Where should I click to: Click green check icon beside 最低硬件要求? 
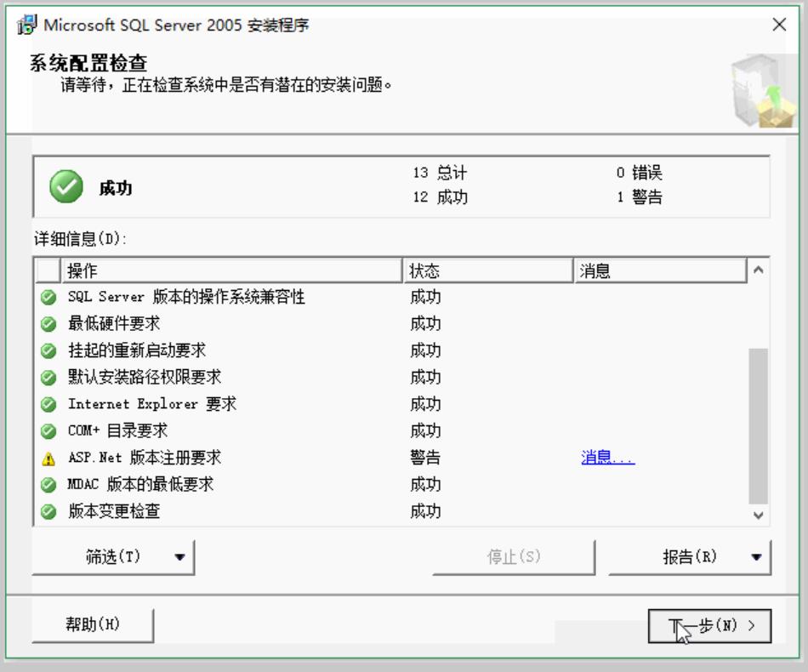[48, 324]
